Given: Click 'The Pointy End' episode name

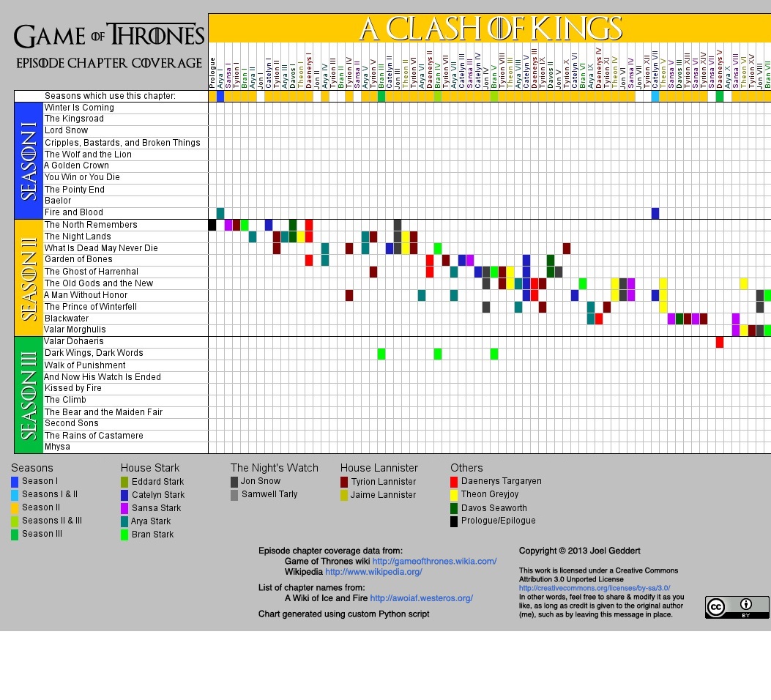Looking at the screenshot, I should click(x=74, y=190).
